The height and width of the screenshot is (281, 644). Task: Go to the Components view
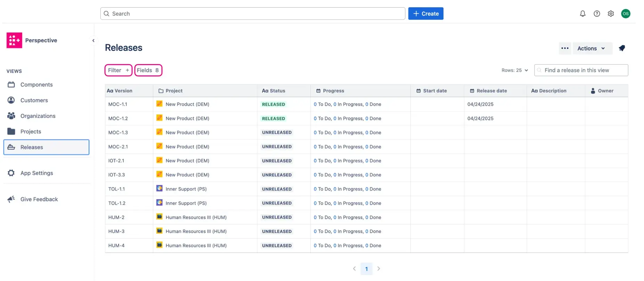(36, 85)
